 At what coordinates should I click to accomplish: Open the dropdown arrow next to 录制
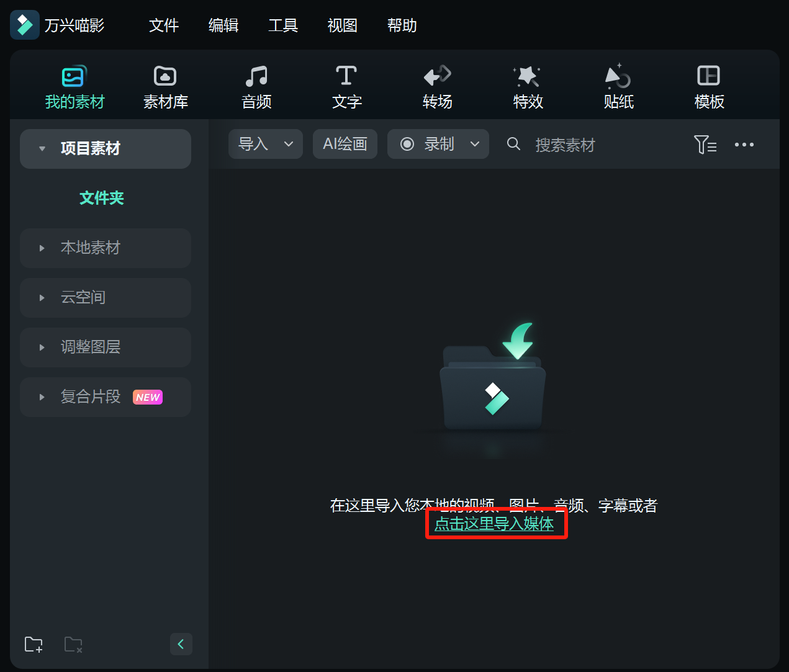(x=475, y=144)
